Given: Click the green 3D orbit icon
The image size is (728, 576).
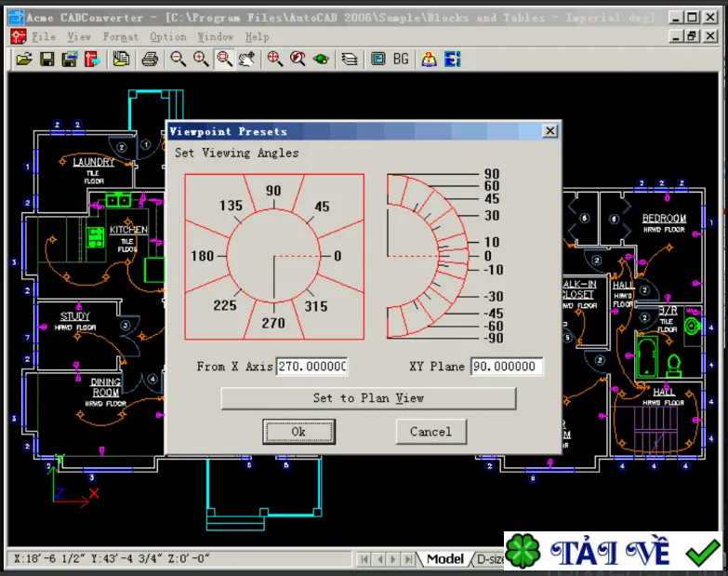Looking at the screenshot, I should click(321, 59).
